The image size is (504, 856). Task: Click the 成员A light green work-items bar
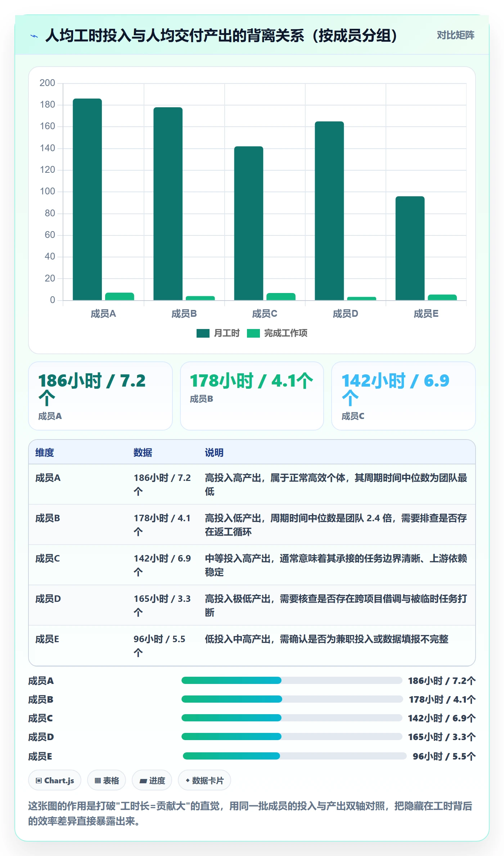tap(120, 296)
